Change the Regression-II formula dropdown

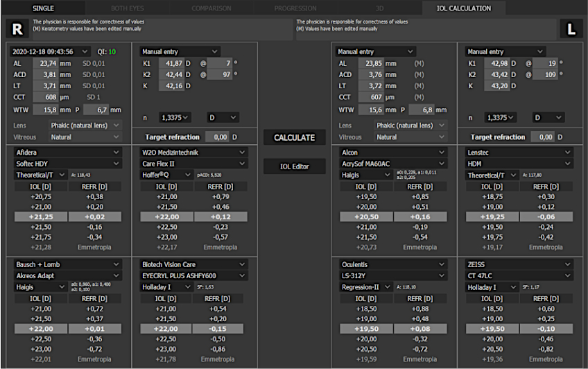pos(366,287)
